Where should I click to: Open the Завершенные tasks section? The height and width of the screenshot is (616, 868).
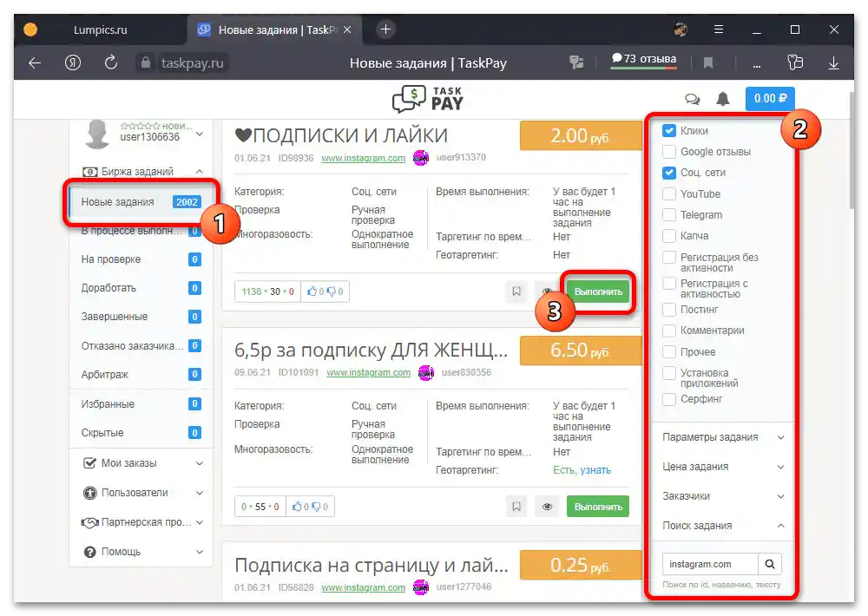point(141,317)
